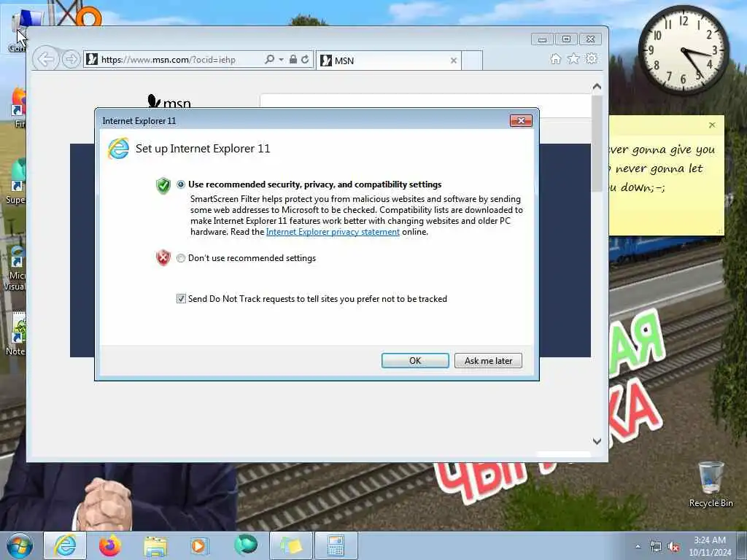Click the security lock icon in address bar
The image size is (747, 560).
pos(293,60)
